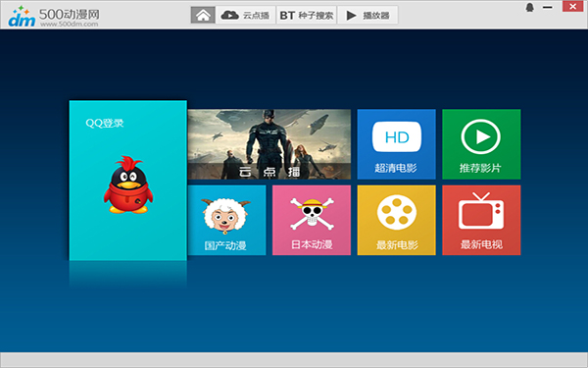Close the 500动漫网 window
The width and height of the screenshot is (588, 368).
point(572,6)
